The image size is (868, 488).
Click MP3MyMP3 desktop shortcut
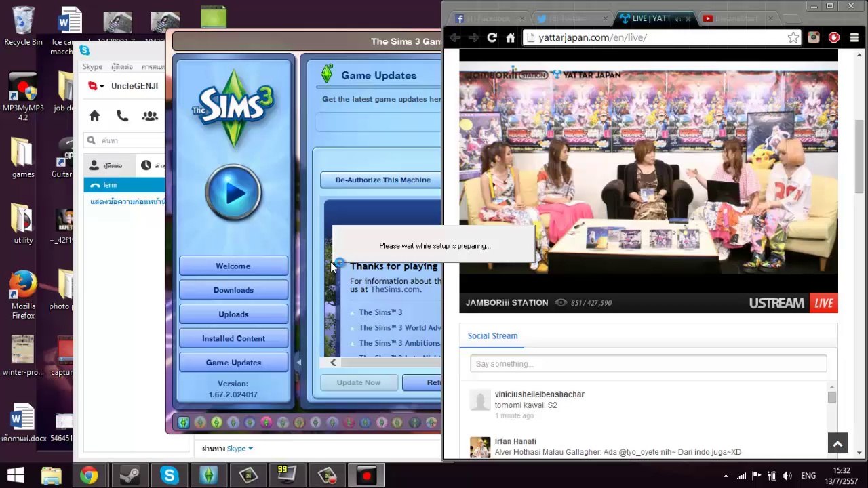point(23,97)
